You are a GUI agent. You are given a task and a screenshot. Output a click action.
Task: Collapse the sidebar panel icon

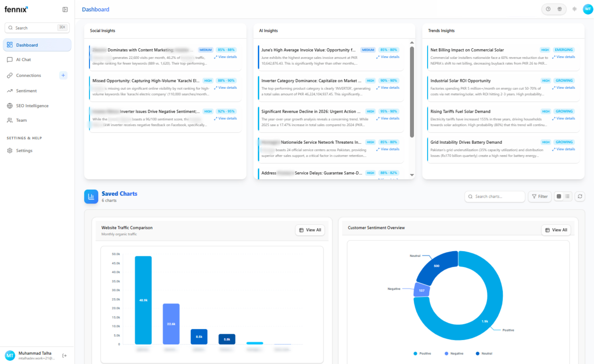[65, 9]
